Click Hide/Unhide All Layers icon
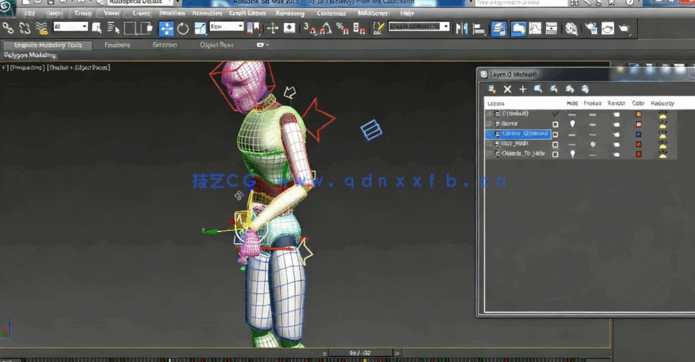695x362 pixels. pyautogui.click(x=570, y=89)
